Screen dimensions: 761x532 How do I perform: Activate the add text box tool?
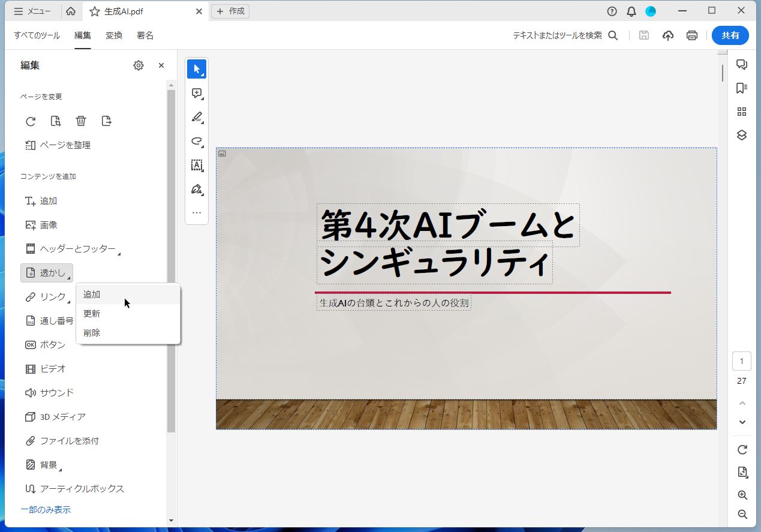(x=197, y=165)
